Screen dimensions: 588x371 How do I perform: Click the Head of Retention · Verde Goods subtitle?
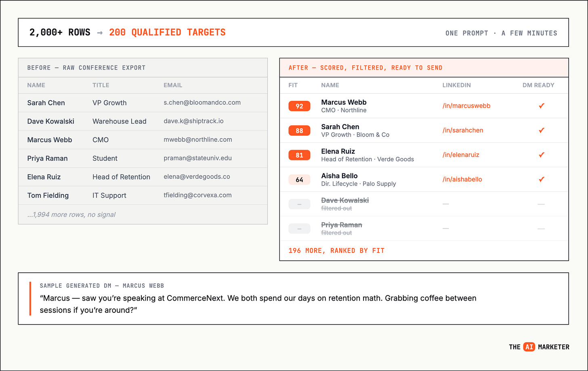(x=367, y=160)
